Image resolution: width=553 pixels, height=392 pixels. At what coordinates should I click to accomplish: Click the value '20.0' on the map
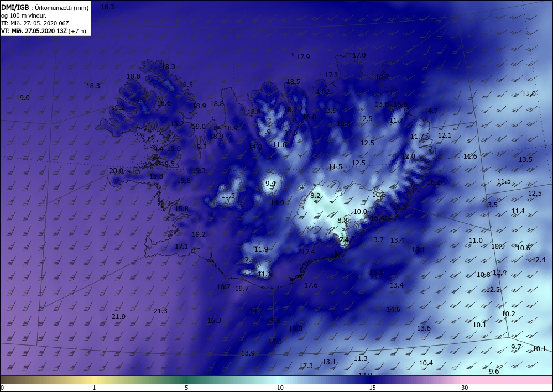116,171
